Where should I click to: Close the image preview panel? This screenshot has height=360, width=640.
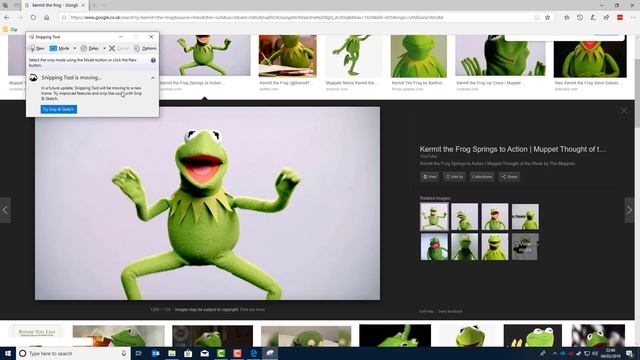[x=624, y=111]
